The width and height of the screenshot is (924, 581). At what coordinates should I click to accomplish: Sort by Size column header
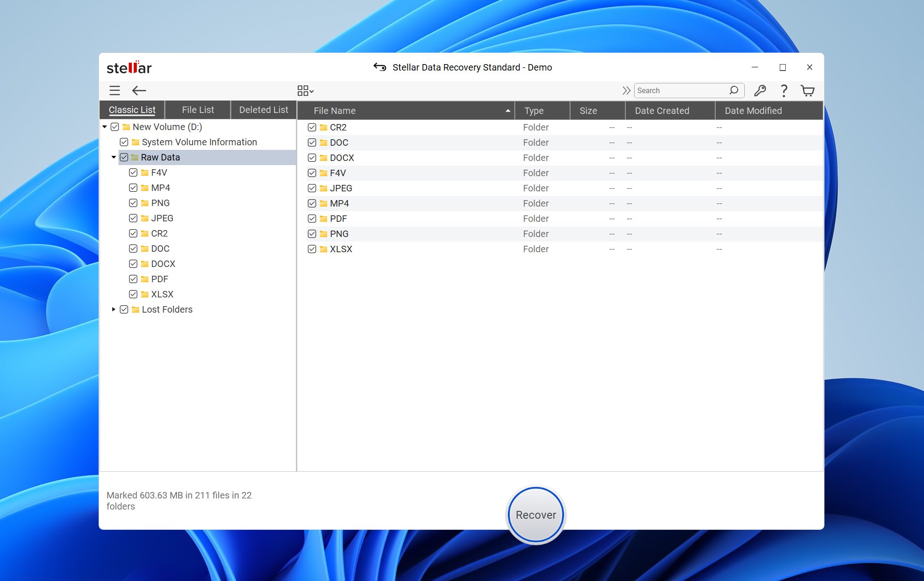click(x=598, y=111)
